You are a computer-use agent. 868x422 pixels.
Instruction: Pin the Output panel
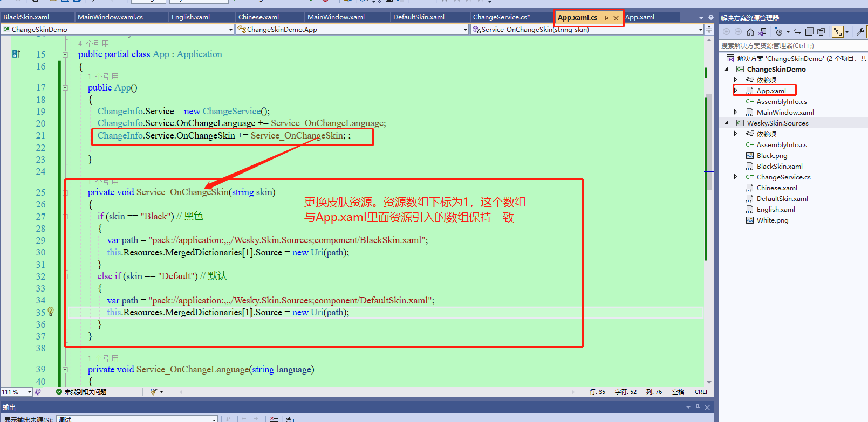pos(698,407)
